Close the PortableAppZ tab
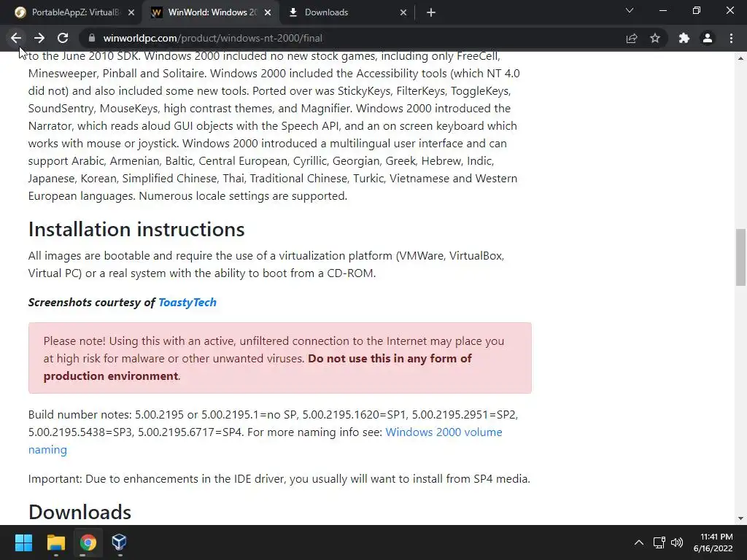 coord(131,12)
